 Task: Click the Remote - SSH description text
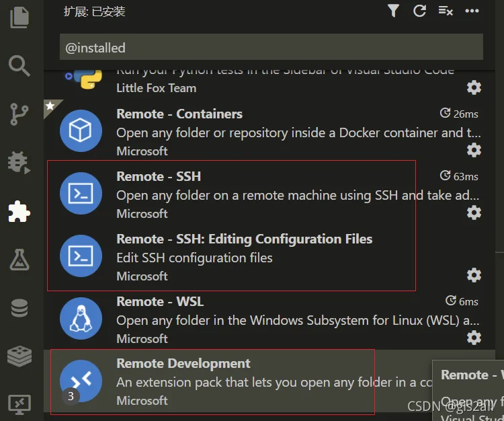tap(298, 196)
